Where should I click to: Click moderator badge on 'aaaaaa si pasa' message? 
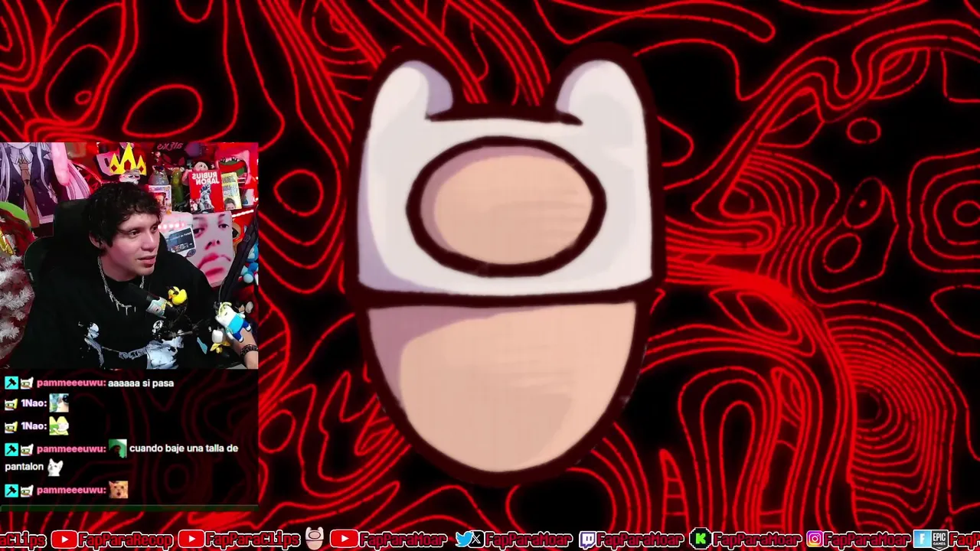(x=11, y=383)
